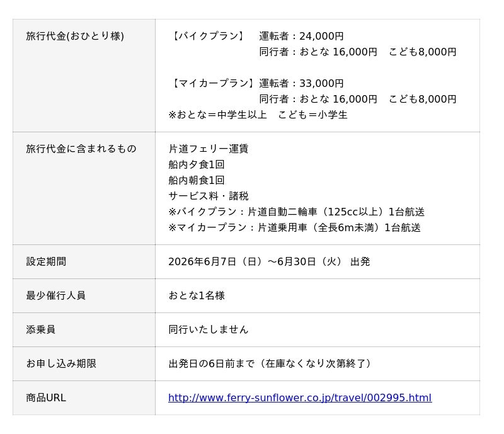This screenshot has width=504, height=434.
Task: Click the 船内朝食1回 line
Action: pos(197,180)
